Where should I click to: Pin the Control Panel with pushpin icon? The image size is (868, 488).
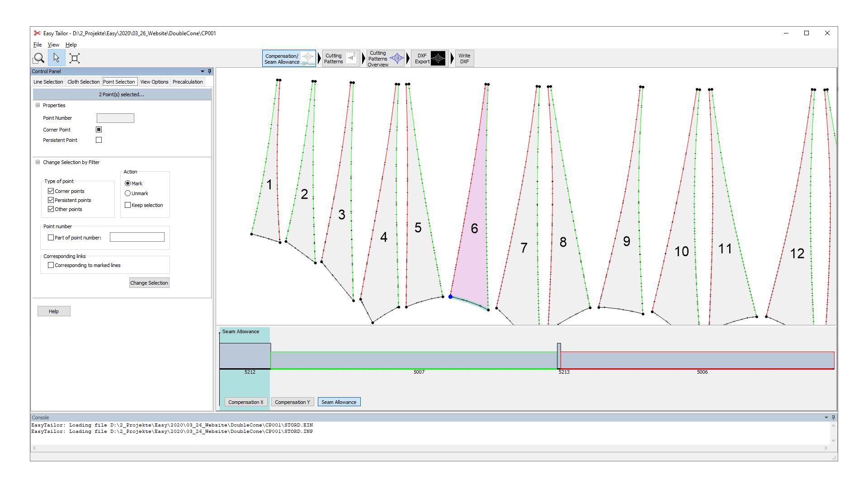[209, 71]
